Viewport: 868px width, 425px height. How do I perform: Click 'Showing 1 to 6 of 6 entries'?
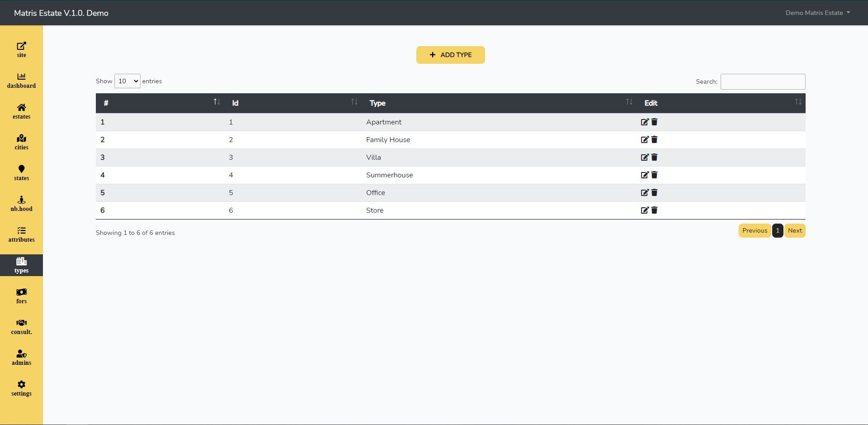pyautogui.click(x=135, y=233)
